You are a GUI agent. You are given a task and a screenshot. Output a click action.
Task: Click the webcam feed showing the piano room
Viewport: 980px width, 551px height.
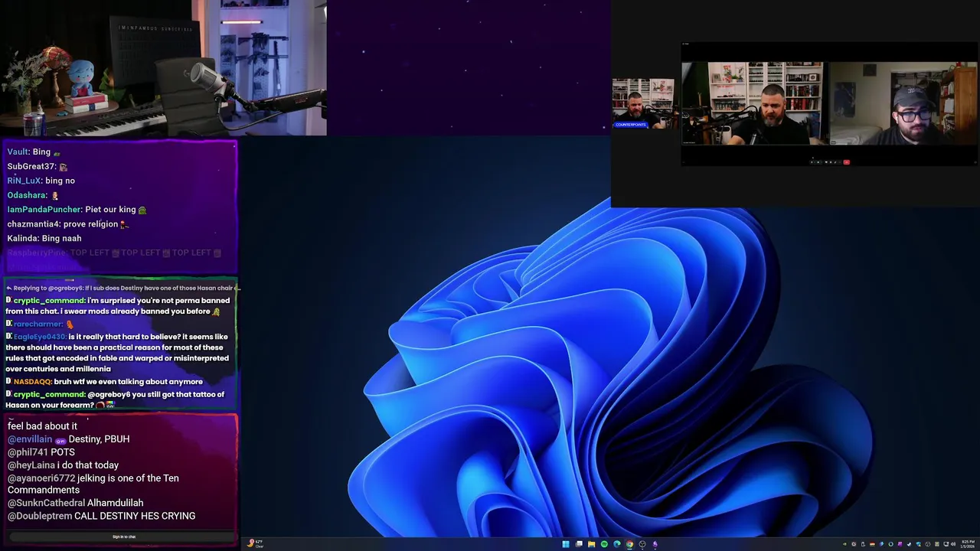(163, 67)
